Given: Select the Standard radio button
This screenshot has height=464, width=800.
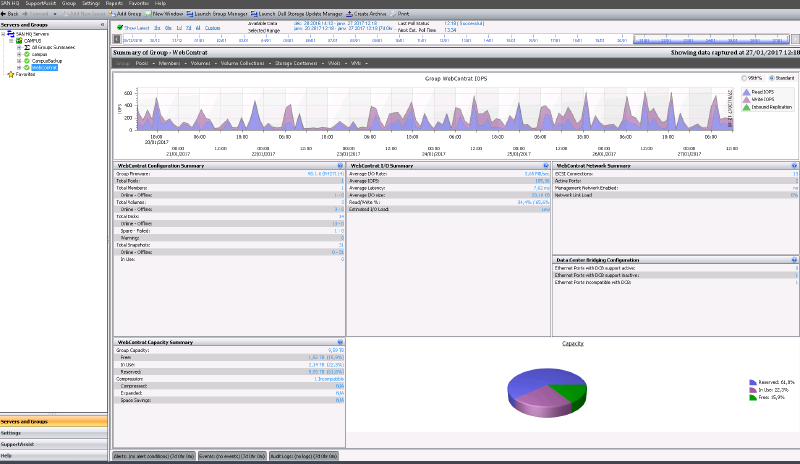Looking at the screenshot, I should pyautogui.click(x=774, y=78).
